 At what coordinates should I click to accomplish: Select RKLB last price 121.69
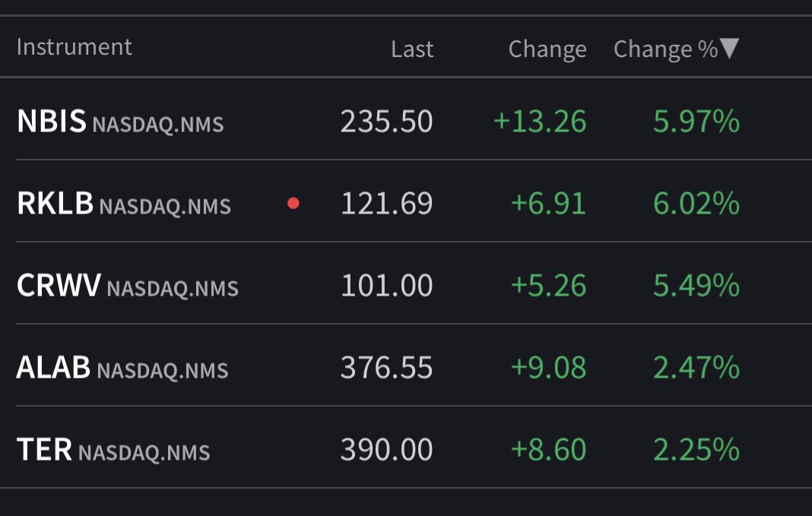(x=386, y=204)
